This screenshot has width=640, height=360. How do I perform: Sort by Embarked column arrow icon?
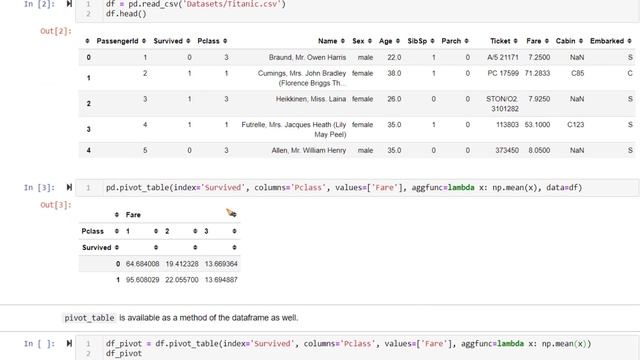point(629,41)
